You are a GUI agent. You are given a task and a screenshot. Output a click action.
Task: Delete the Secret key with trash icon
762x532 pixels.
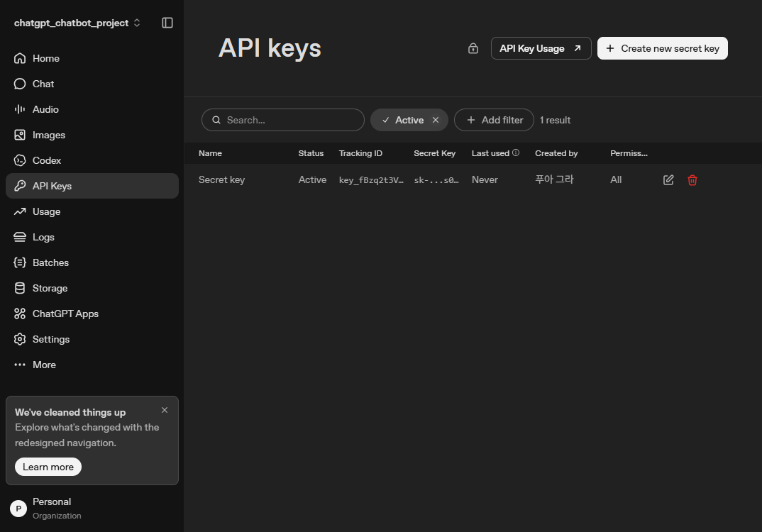tap(692, 180)
